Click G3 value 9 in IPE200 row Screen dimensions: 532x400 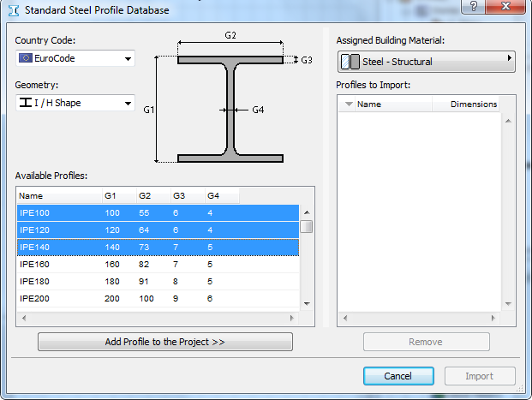[176, 299]
